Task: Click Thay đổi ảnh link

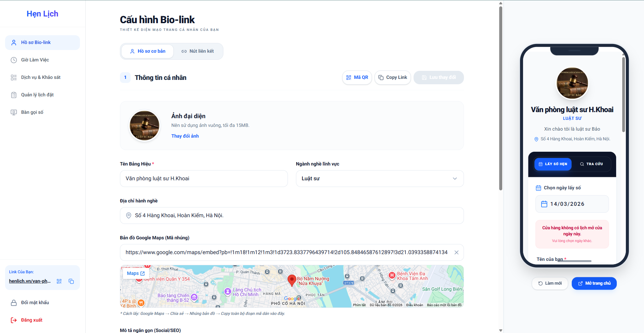Action: 185,136
